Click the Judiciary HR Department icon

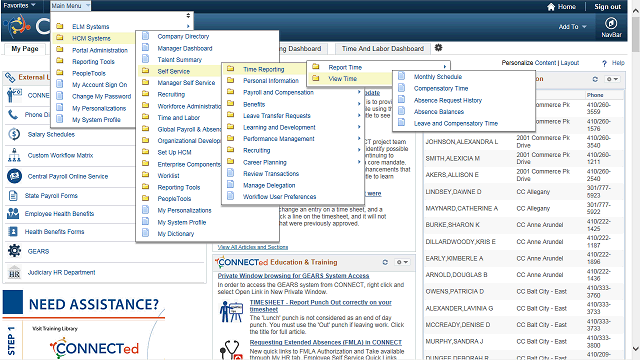coord(14,272)
